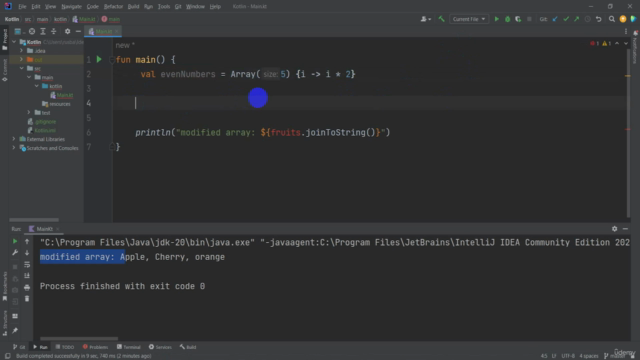Collapse the main folder in tree
This screenshot has width=640, height=360.
(x=29, y=77)
